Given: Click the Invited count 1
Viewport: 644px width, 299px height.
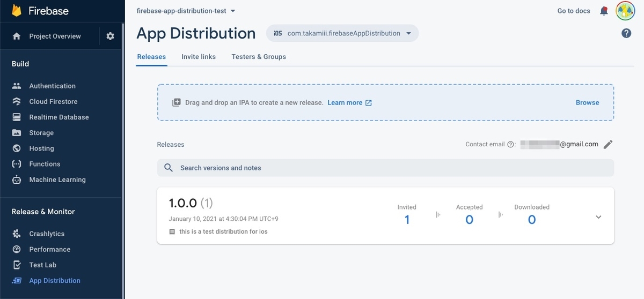Looking at the screenshot, I should [x=407, y=220].
